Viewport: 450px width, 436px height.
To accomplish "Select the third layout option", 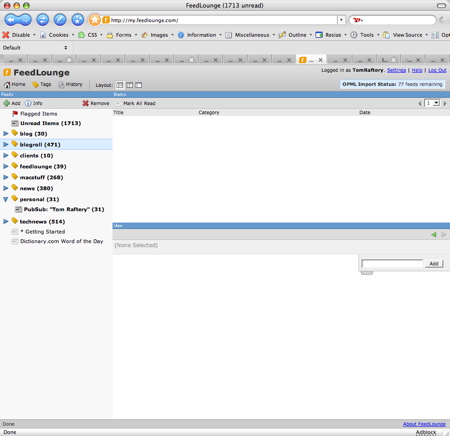I will click(x=139, y=85).
